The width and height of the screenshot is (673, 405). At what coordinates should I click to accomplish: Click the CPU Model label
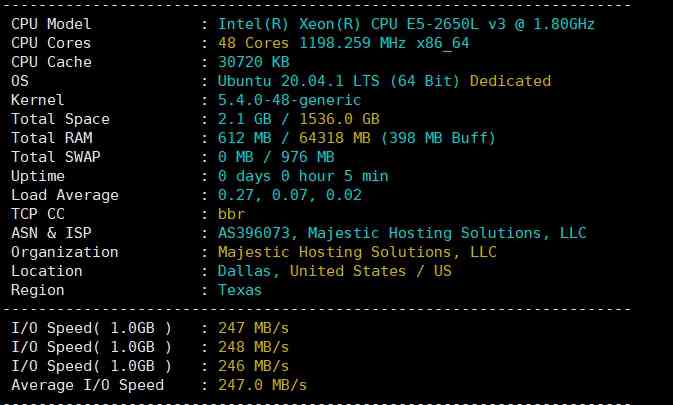coord(51,24)
